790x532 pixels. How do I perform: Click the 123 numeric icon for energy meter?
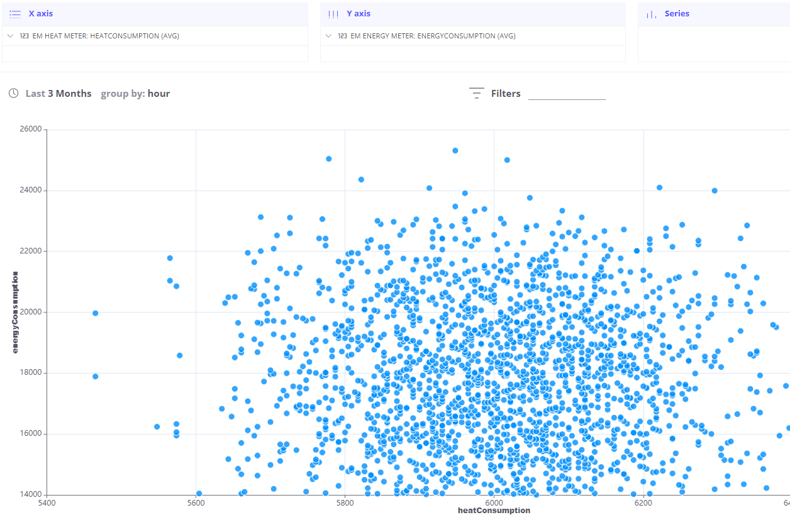click(342, 36)
